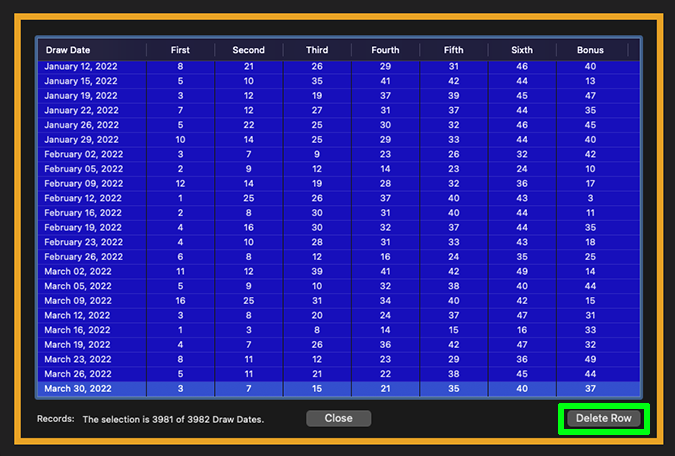The height and width of the screenshot is (456, 675).
Task: Select the February 23, 2022 draw date
Action: (x=84, y=242)
